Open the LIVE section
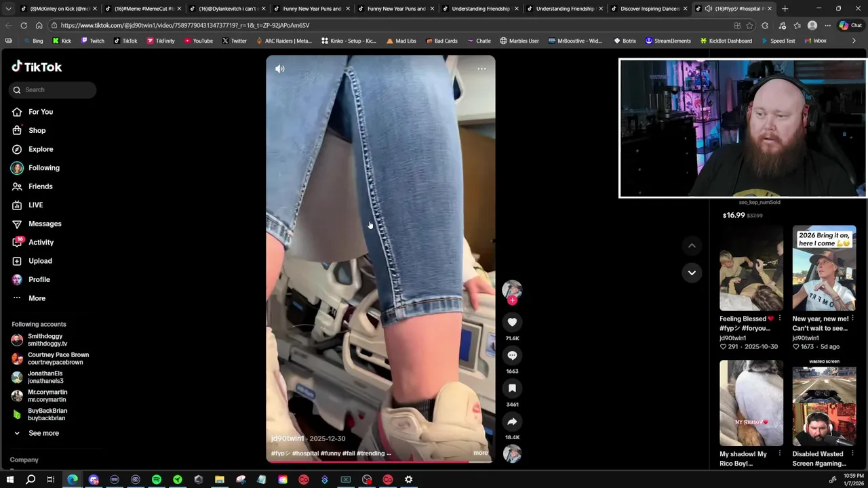This screenshot has width=868, height=488. 35,205
